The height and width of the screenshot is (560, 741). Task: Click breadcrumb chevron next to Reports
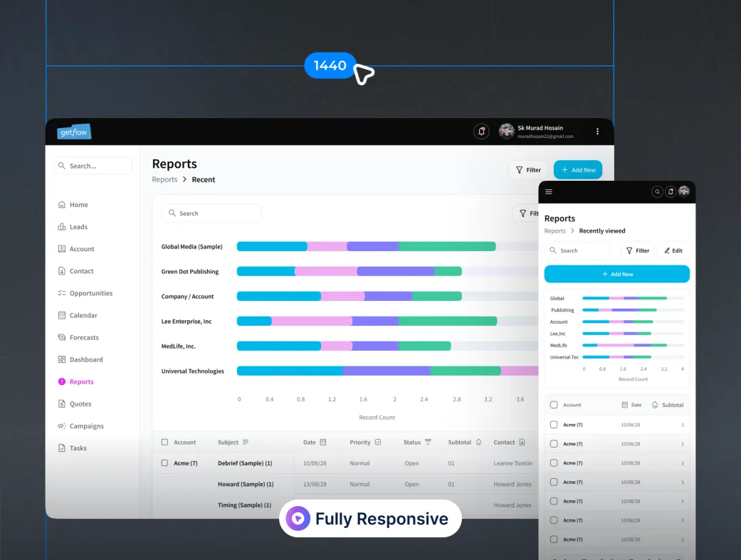(x=185, y=179)
